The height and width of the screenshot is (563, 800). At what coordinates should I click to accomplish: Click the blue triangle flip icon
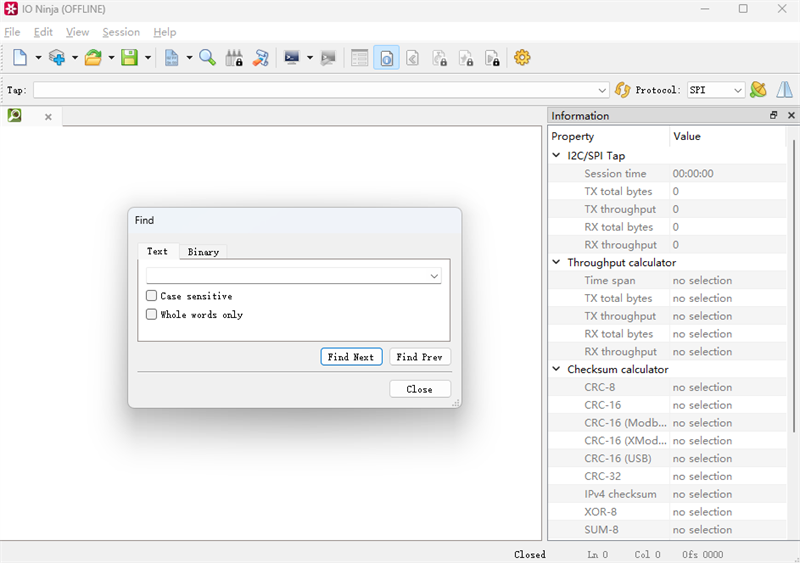point(785,90)
